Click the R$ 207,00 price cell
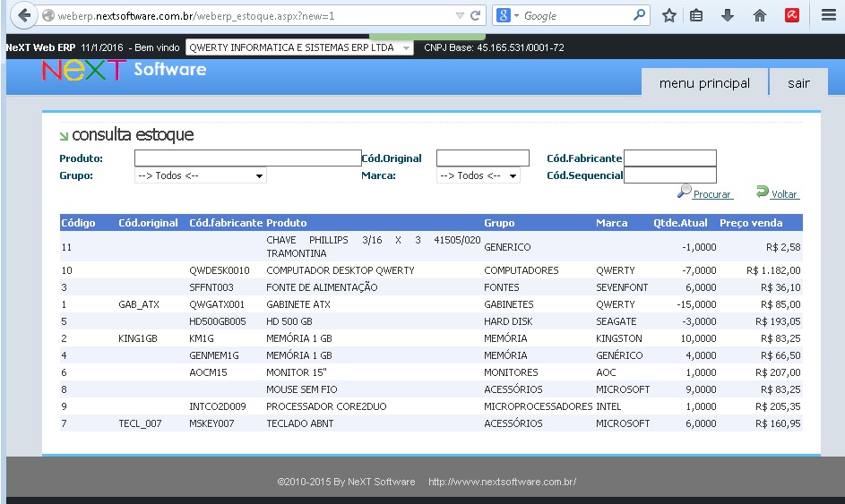Screen dimensions: 845x504 tap(778, 372)
